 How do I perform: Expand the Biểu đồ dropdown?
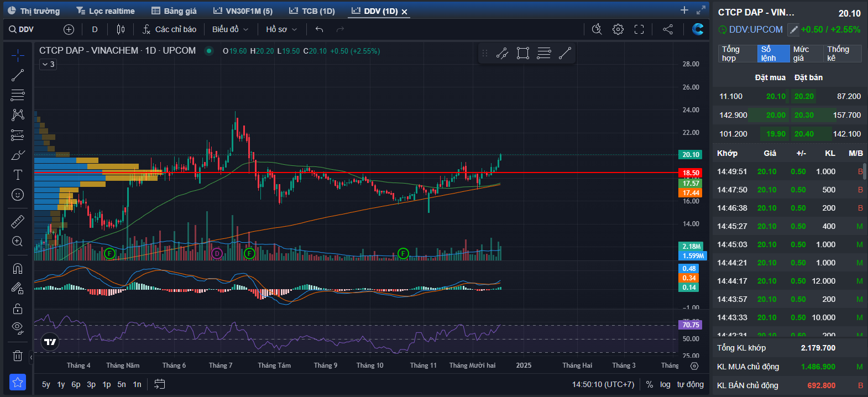pyautogui.click(x=230, y=29)
